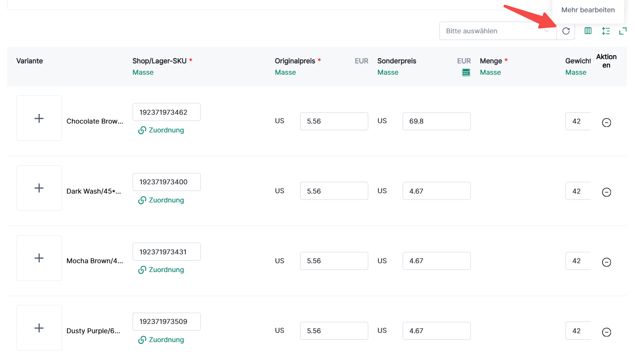Click the row height adjustment icon
635x364 pixels.
606,31
